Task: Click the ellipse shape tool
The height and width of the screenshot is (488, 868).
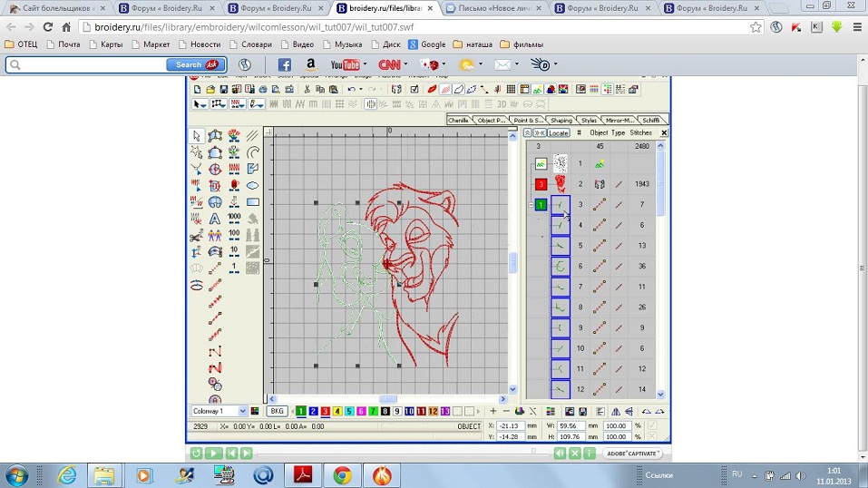Action: (x=253, y=185)
